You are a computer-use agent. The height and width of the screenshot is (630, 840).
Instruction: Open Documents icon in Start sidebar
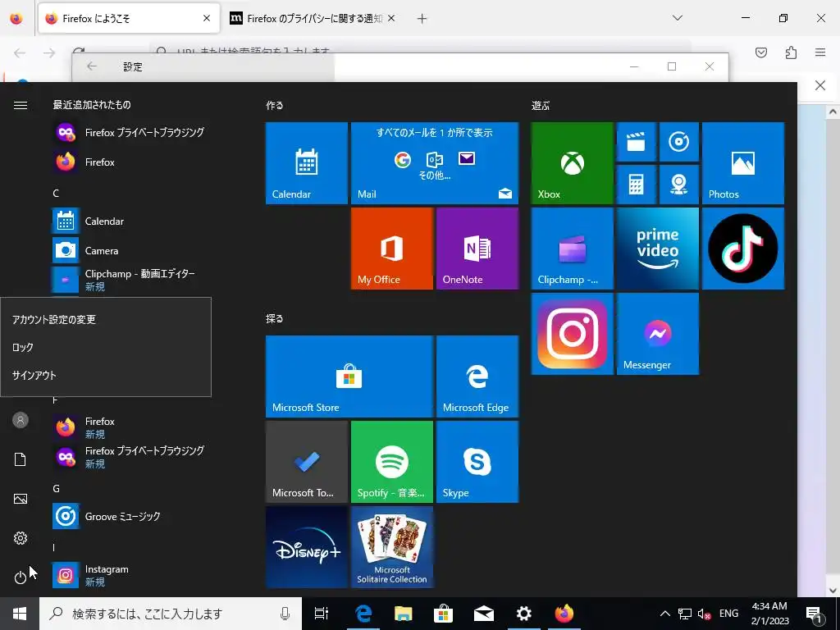21,459
